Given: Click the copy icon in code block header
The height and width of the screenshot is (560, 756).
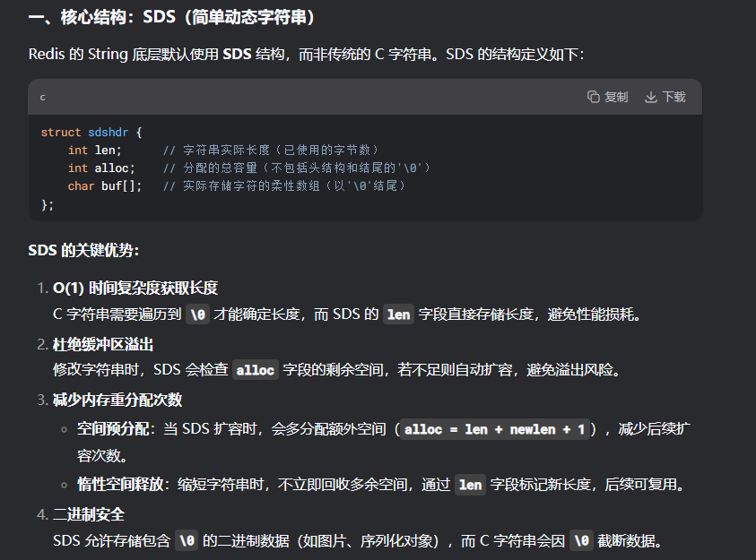Looking at the screenshot, I should 593,97.
